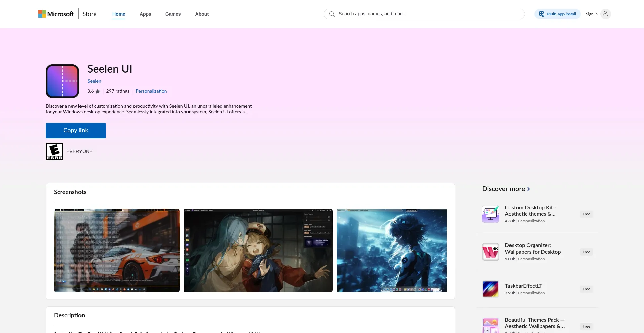644x333 pixels.
Task: Open the orange sports car screenshot
Action: click(117, 251)
